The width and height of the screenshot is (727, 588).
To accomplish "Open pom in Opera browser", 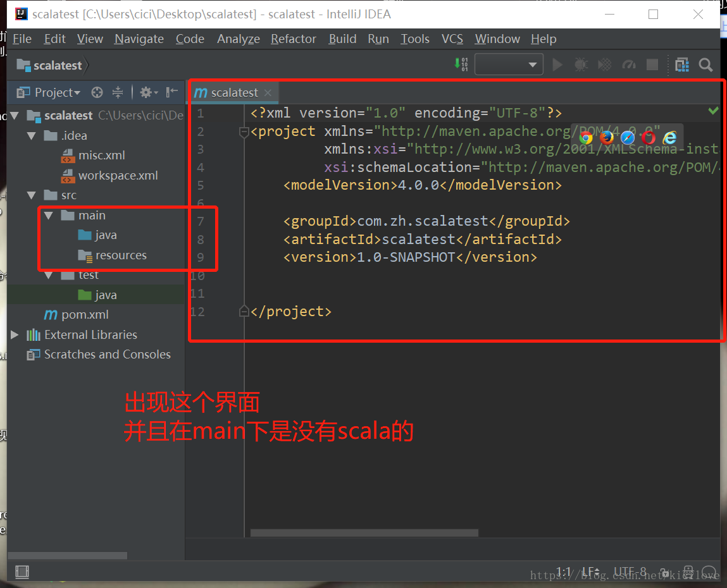I will tap(649, 138).
